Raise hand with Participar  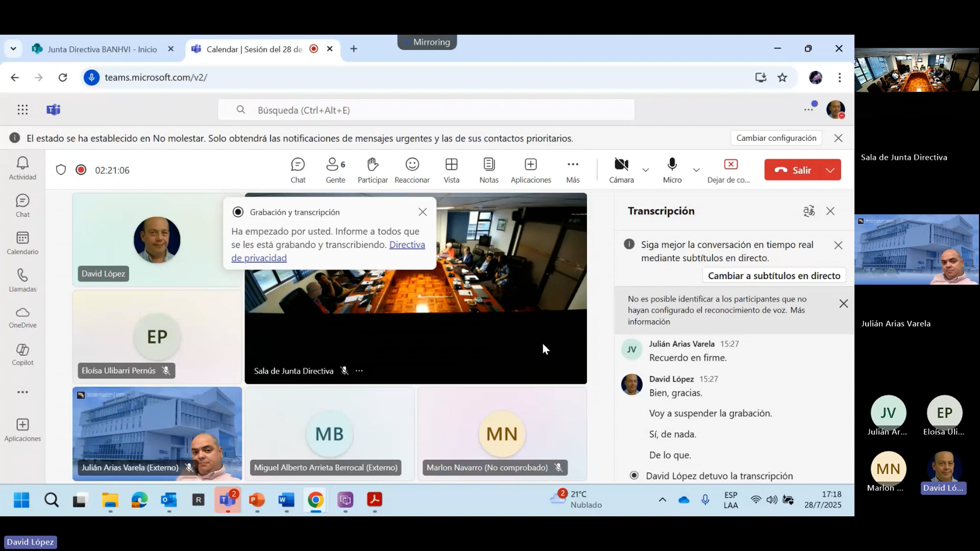pos(372,170)
